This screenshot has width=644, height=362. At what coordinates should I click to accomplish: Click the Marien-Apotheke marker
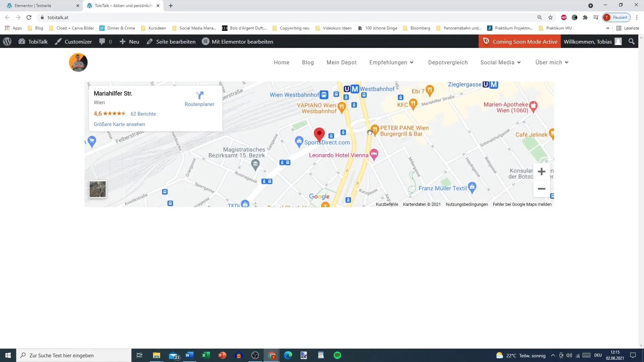533,106
